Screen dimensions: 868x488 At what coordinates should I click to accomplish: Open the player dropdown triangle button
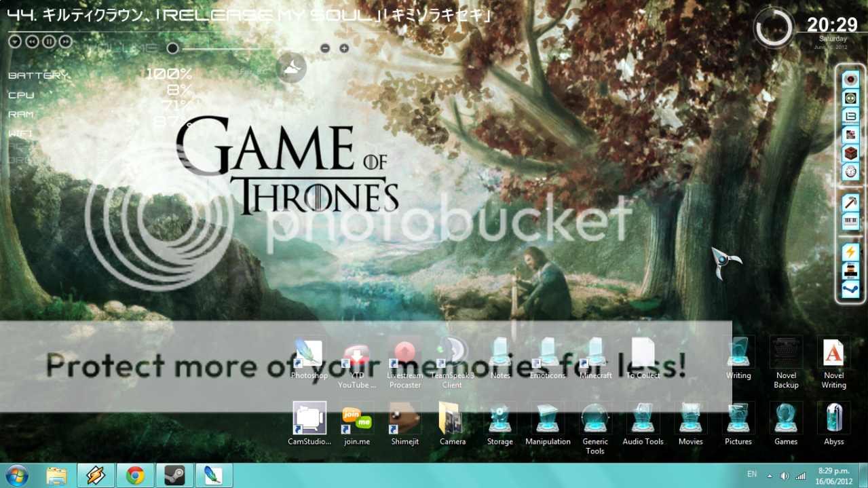click(x=14, y=42)
